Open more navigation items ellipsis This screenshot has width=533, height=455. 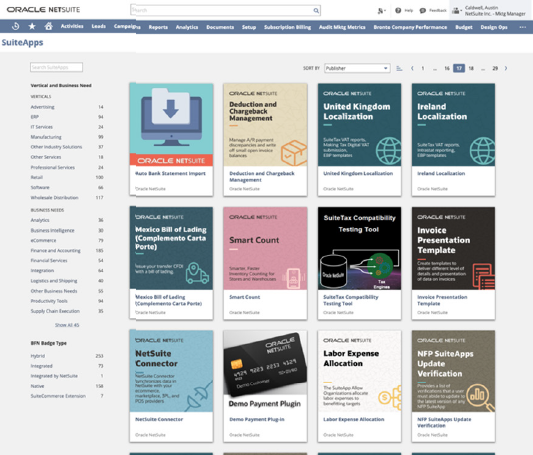pyautogui.click(x=522, y=27)
